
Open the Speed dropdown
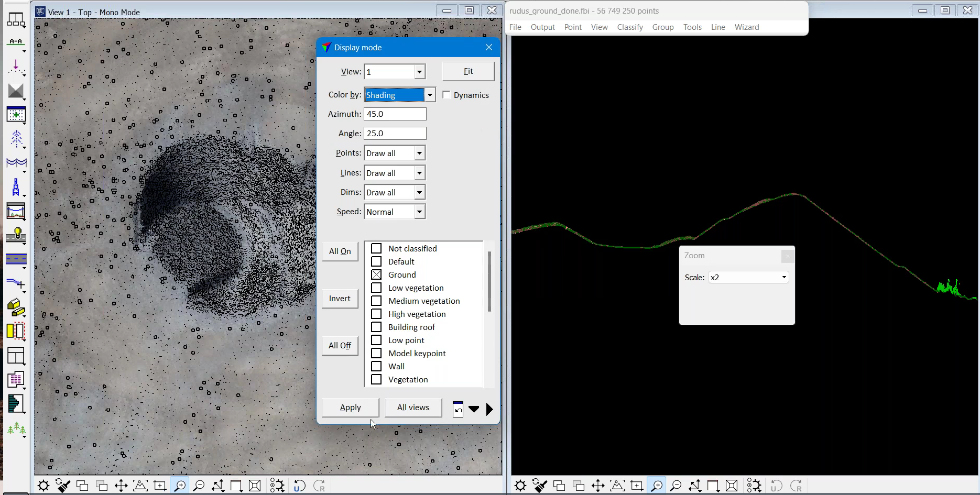point(419,212)
